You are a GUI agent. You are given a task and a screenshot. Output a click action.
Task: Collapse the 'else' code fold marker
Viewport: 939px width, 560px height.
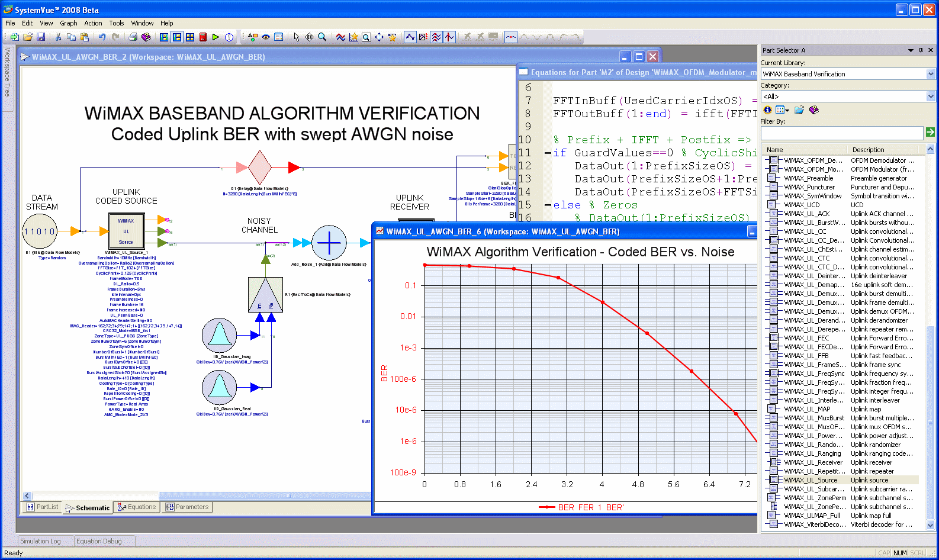[x=548, y=205]
